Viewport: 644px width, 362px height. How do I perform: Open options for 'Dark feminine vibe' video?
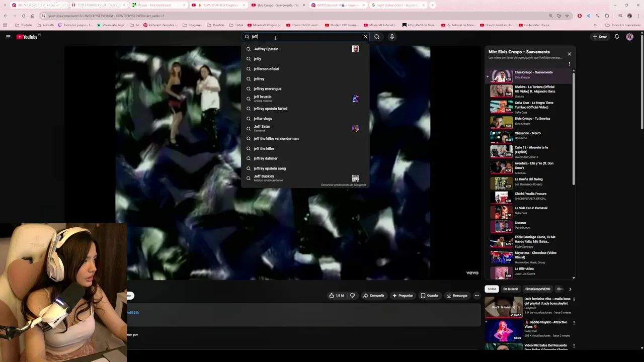tap(574, 300)
